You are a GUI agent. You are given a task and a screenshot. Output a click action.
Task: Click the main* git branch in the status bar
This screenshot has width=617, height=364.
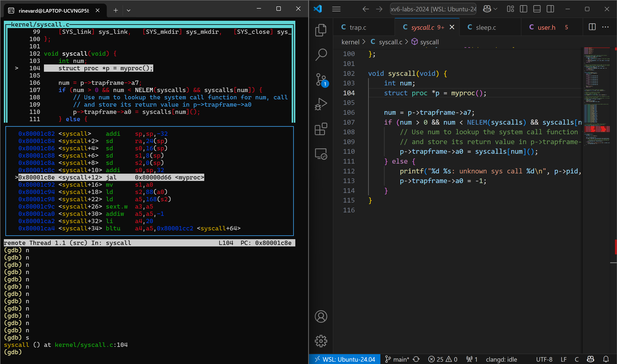pyautogui.click(x=398, y=359)
